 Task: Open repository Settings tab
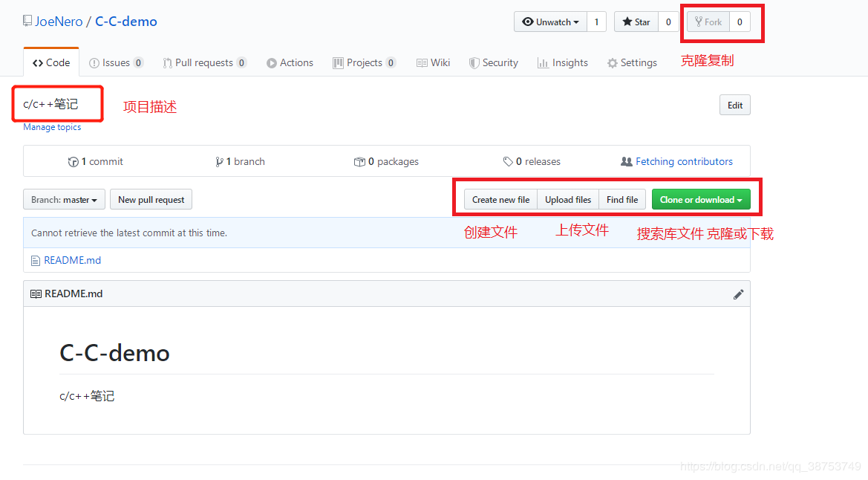point(632,62)
